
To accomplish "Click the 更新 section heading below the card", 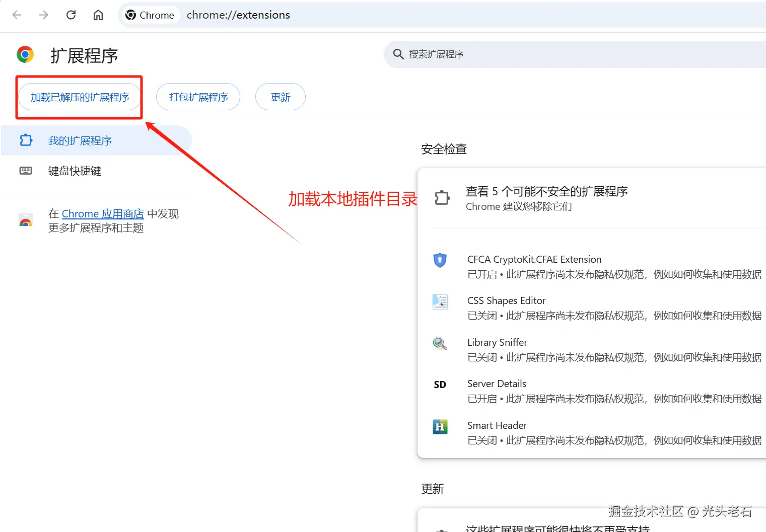I will coord(433,489).
